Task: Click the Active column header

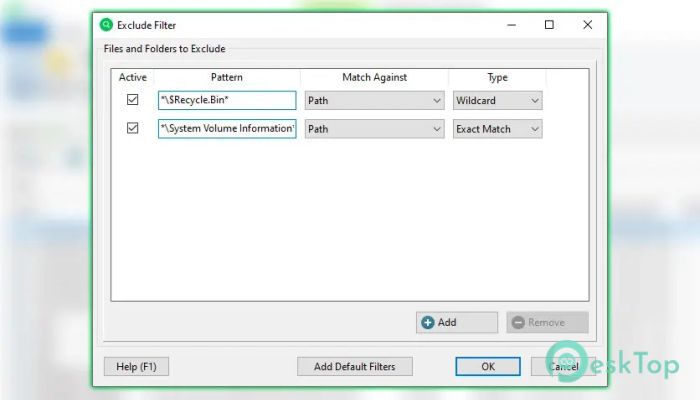Action: pyautogui.click(x=133, y=77)
